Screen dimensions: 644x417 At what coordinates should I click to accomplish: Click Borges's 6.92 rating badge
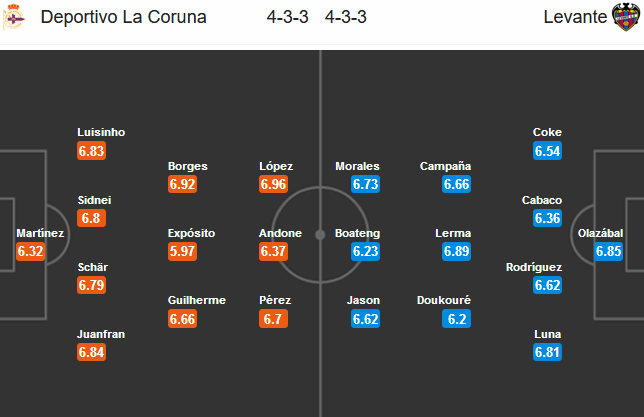click(182, 185)
